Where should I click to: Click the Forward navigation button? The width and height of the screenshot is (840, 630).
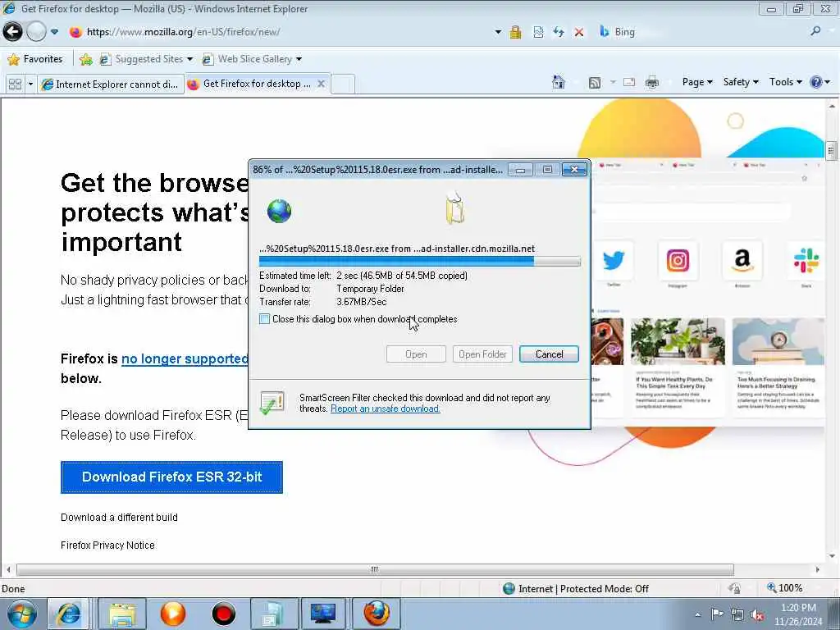(x=36, y=32)
